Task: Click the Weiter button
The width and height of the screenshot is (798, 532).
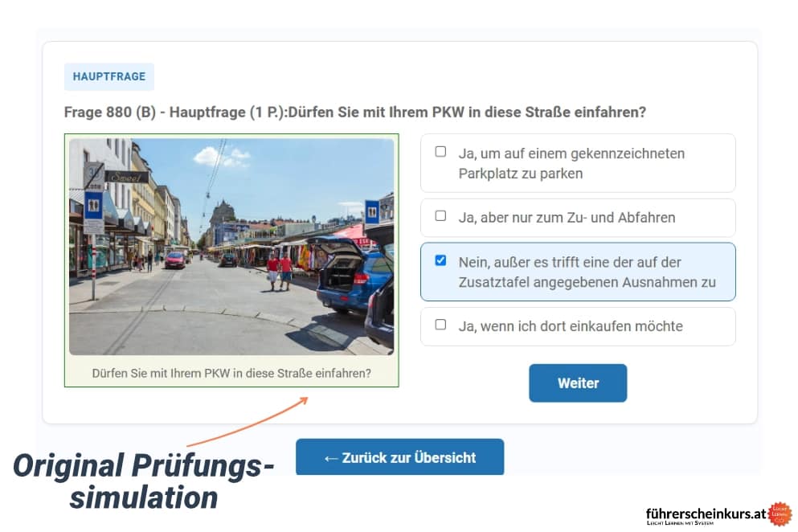Action: (x=578, y=383)
